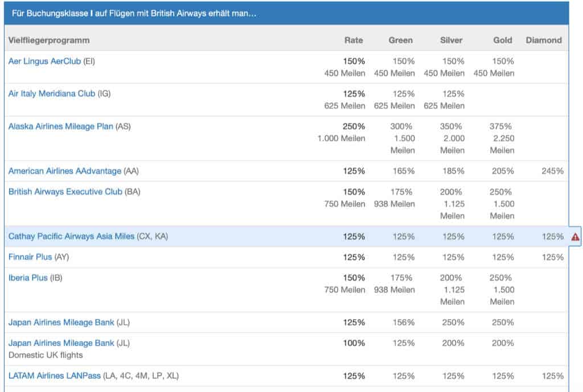Open the Aer Lingus AerClub link

click(x=44, y=61)
